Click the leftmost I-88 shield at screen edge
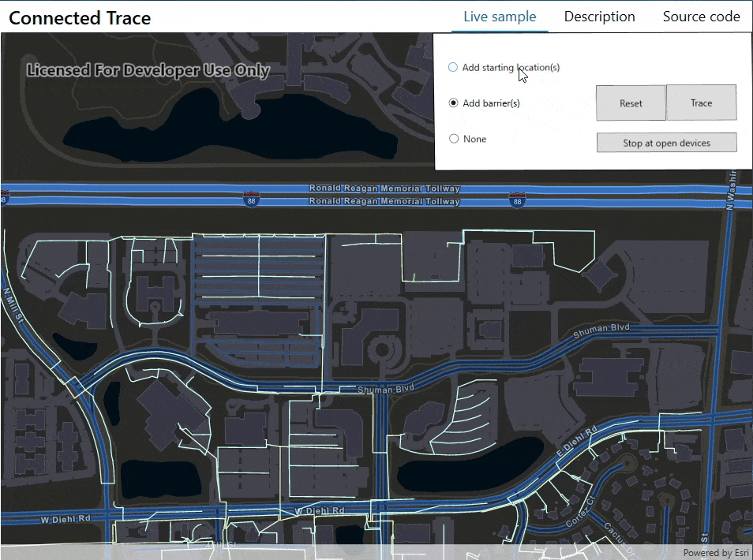 (6, 198)
